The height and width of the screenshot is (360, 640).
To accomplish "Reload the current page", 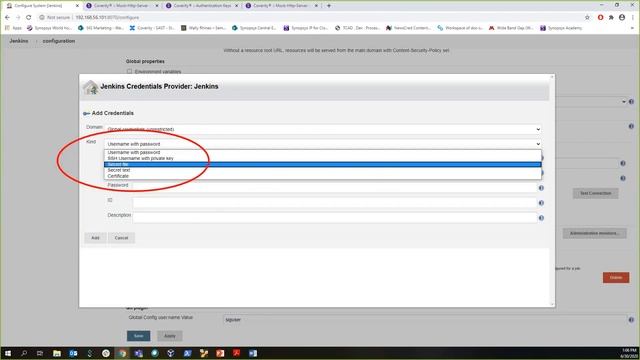I will [29, 18].
